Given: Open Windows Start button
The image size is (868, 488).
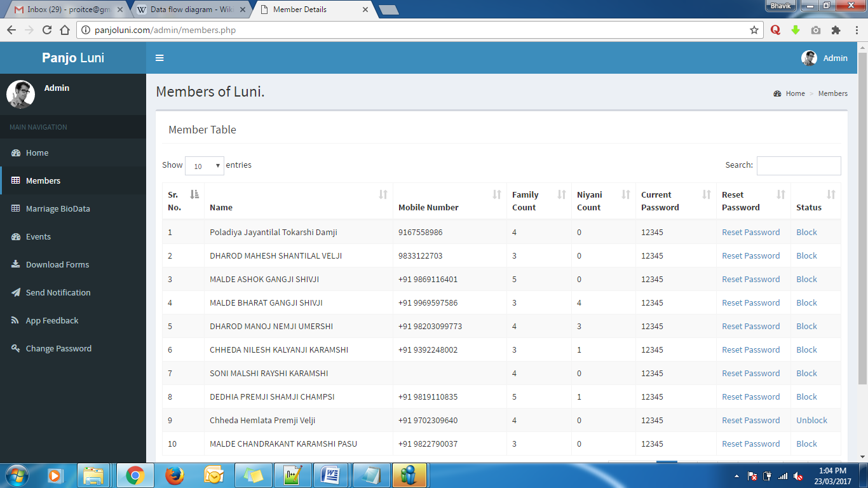Looking at the screenshot, I should (x=16, y=475).
